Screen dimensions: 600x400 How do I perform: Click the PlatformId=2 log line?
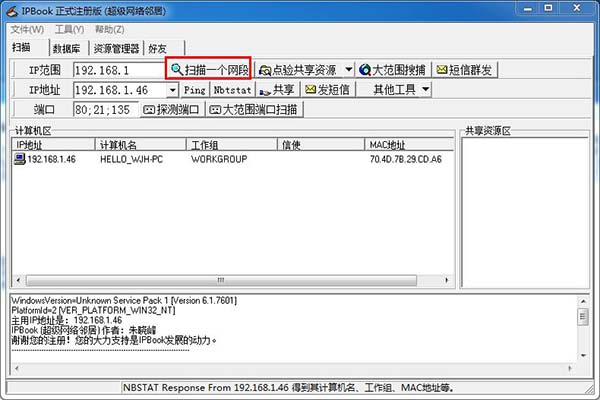click(x=93, y=310)
